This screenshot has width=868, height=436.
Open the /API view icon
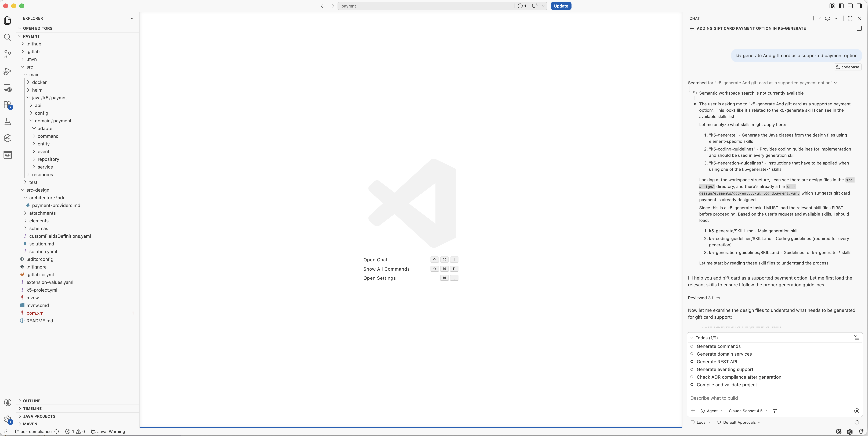tap(7, 155)
